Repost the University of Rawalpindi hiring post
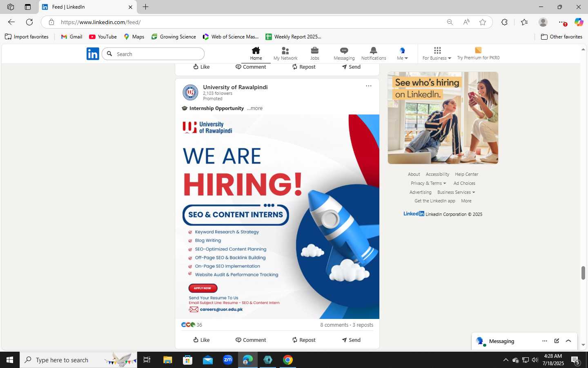The width and height of the screenshot is (588, 368). [304, 340]
